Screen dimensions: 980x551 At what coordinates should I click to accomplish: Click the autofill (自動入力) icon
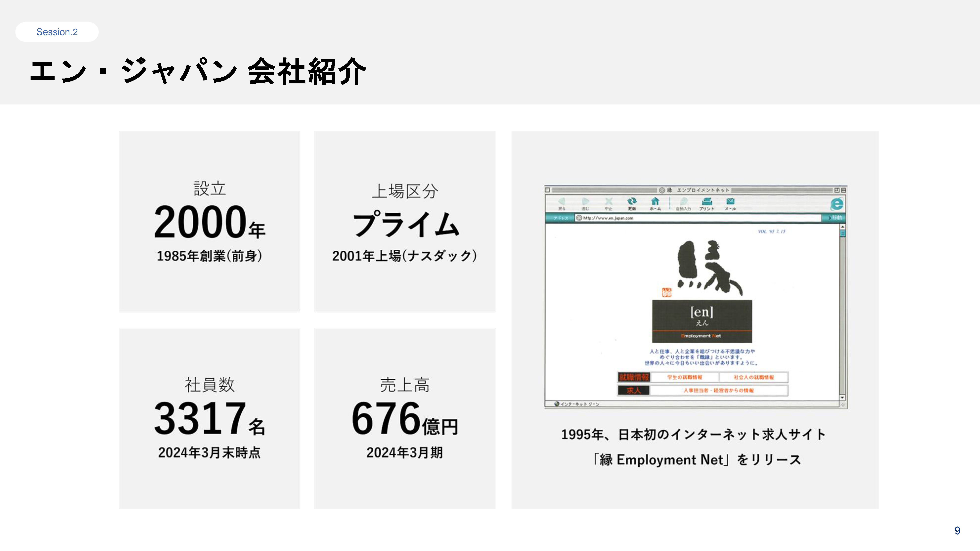click(684, 201)
